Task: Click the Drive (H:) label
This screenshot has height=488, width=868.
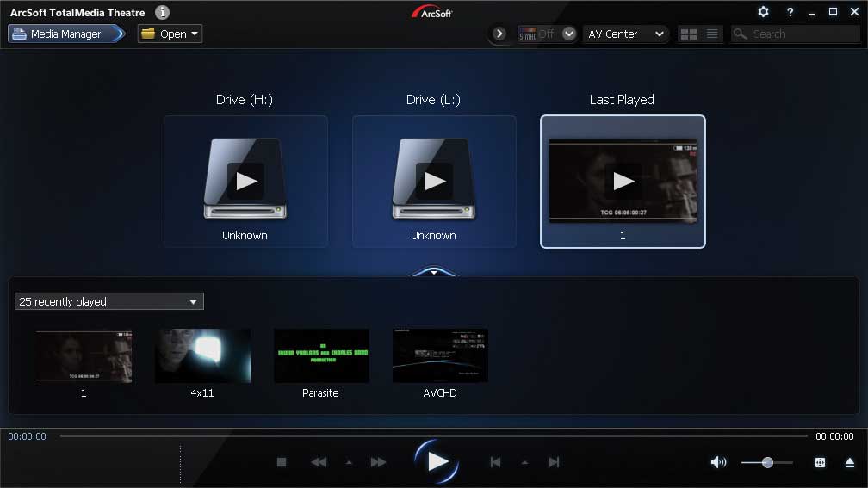Action: (x=245, y=100)
